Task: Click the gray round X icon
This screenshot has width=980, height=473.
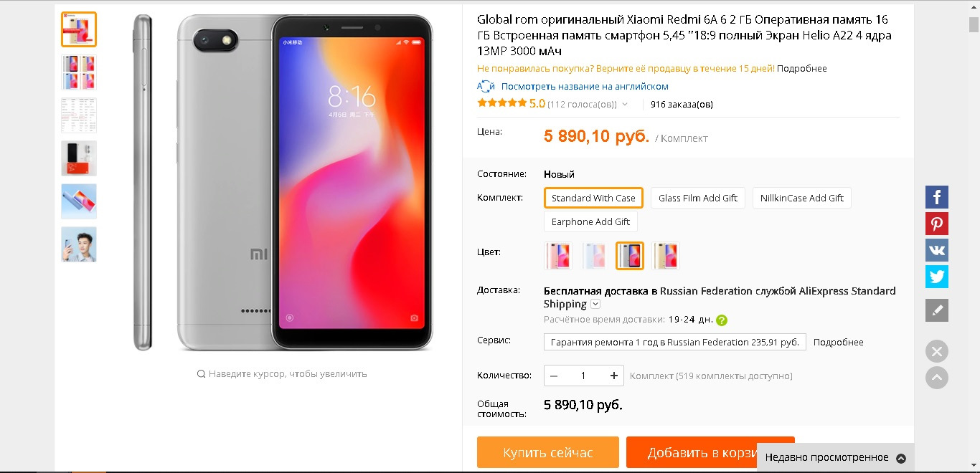Action: point(937,352)
